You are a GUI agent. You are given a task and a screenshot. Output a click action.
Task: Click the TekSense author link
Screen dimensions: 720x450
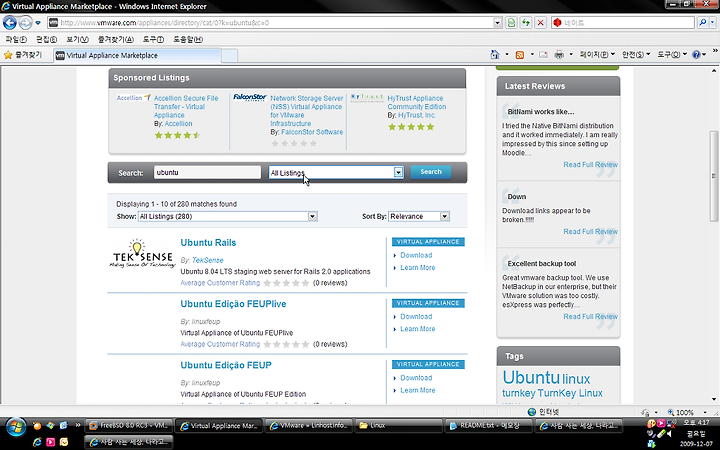coord(208,260)
